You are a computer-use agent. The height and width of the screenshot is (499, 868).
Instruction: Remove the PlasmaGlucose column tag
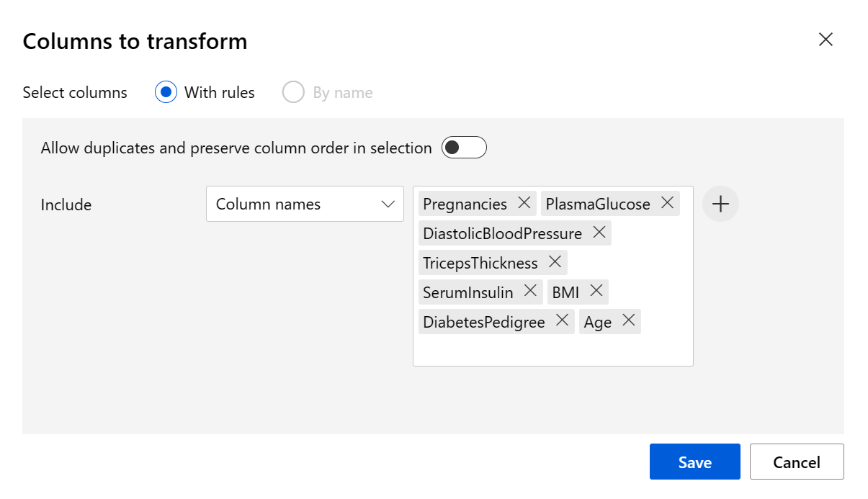[x=667, y=204]
